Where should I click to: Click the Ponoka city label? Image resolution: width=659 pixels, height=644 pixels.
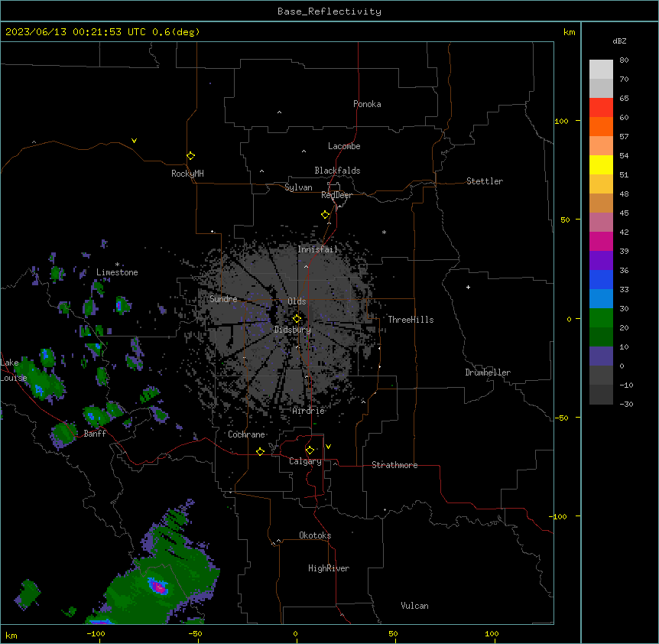(x=367, y=104)
